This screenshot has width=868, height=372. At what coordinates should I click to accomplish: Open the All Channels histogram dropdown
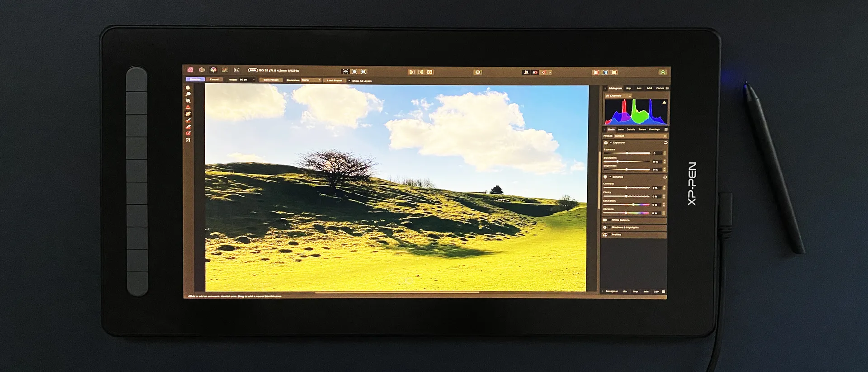click(618, 96)
